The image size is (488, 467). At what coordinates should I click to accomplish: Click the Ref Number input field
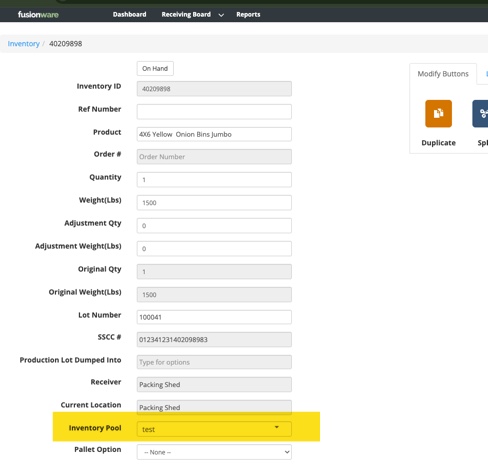click(214, 112)
